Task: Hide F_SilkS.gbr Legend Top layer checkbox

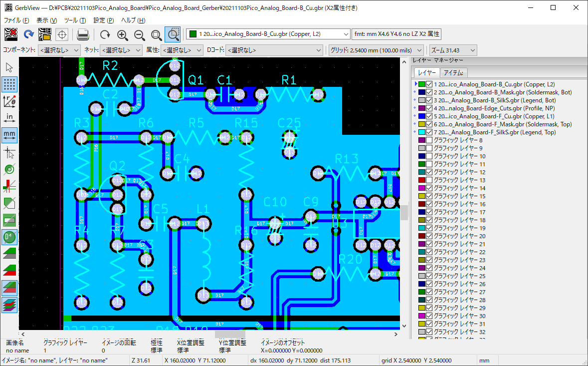Action: pyautogui.click(x=429, y=132)
